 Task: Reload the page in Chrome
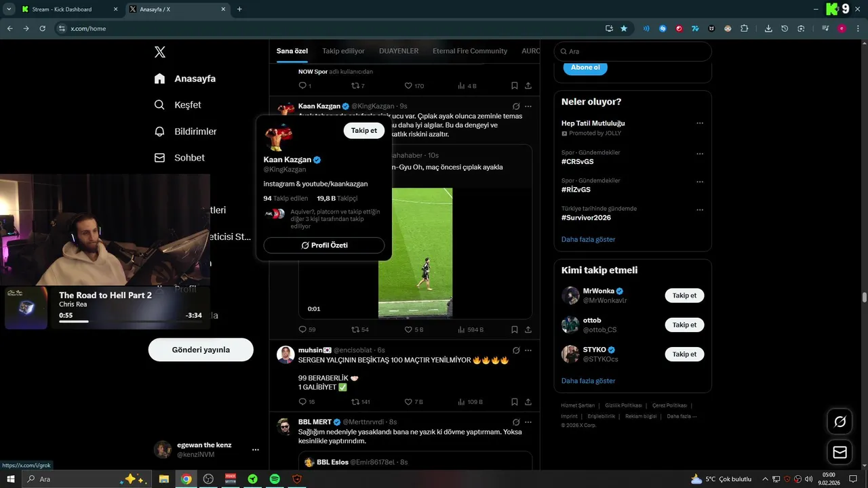coord(42,28)
